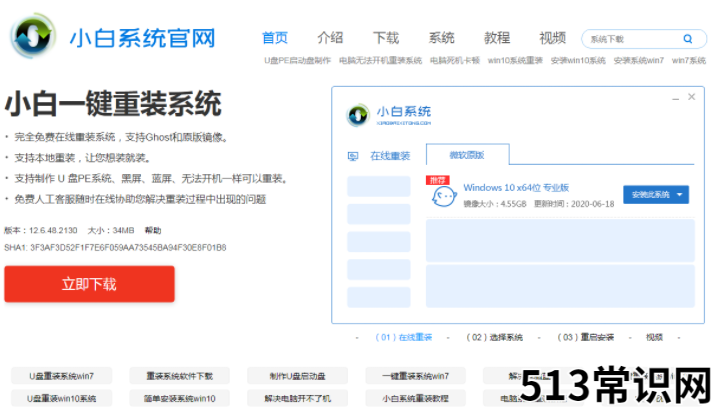Click the red 立即下载 button
Image resolution: width=721 pixels, height=416 pixels.
[90, 284]
